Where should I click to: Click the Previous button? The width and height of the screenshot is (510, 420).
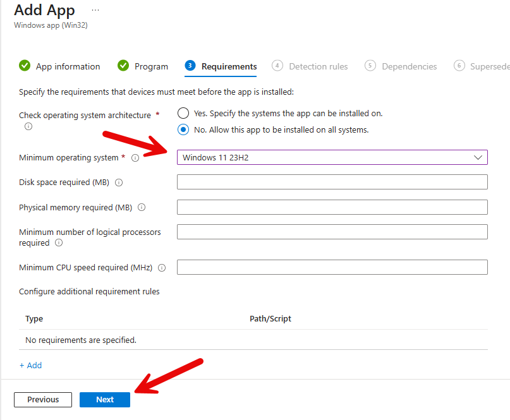pos(43,400)
